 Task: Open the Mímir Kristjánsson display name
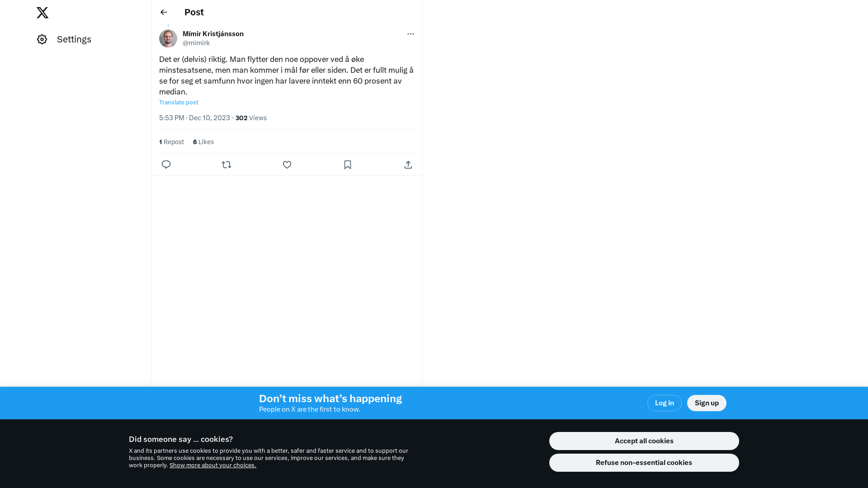pyautogui.click(x=213, y=34)
